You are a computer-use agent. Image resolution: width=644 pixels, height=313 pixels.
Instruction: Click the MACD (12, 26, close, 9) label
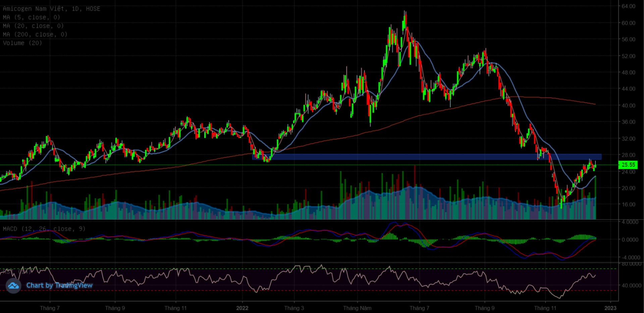click(44, 229)
